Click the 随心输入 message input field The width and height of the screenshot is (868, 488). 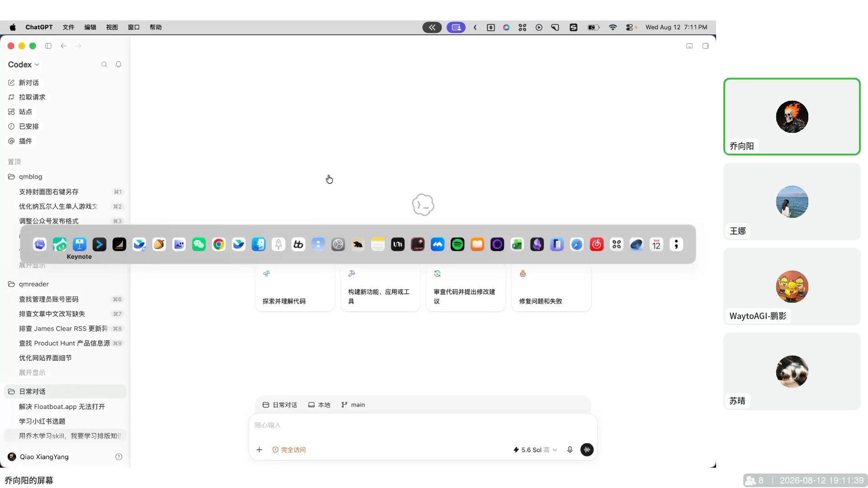(423, 425)
